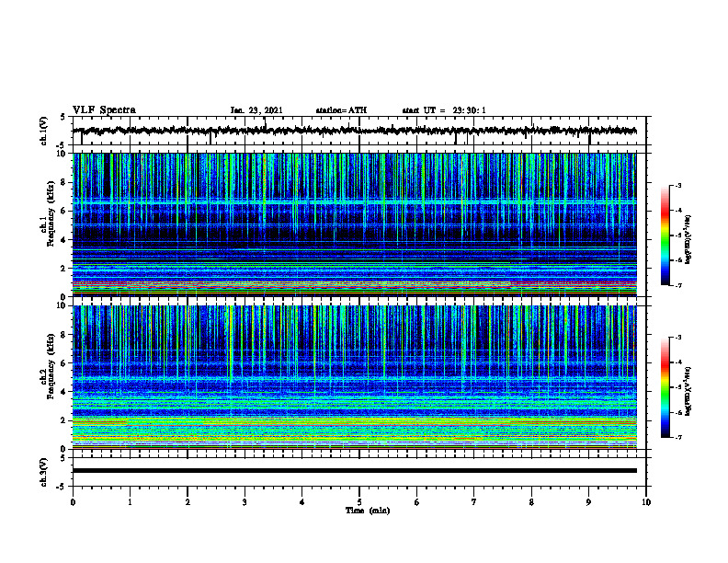The image size is (728, 563).
Task: Click time axis tick label 10
Action: coord(646,502)
